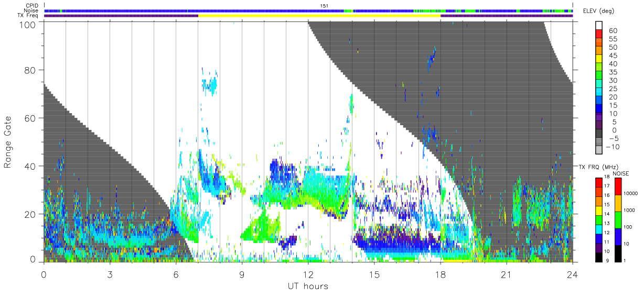Click UT hours tick label '6'

tap(176, 274)
